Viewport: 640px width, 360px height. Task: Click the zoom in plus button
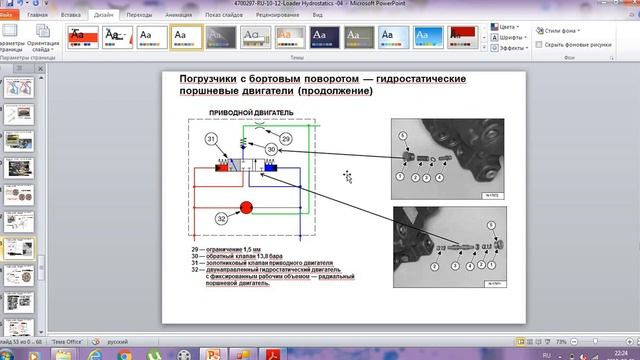pos(629,342)
